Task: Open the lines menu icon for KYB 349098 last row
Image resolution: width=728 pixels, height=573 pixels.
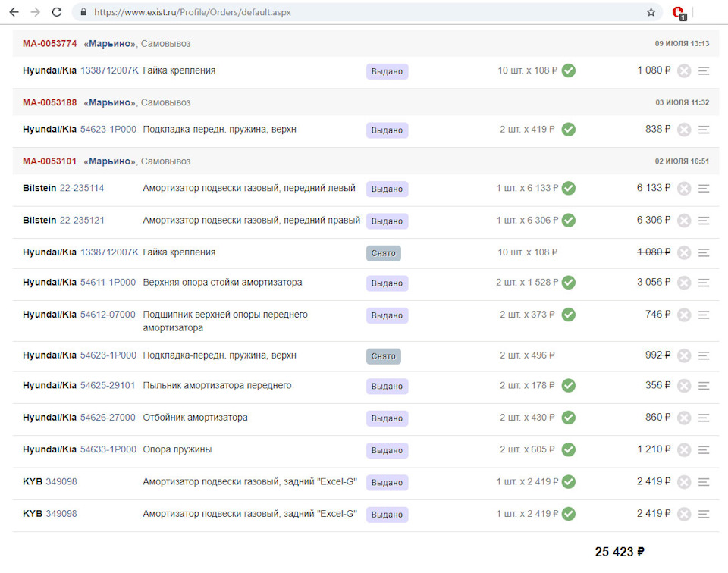Action: pos(704,515)
